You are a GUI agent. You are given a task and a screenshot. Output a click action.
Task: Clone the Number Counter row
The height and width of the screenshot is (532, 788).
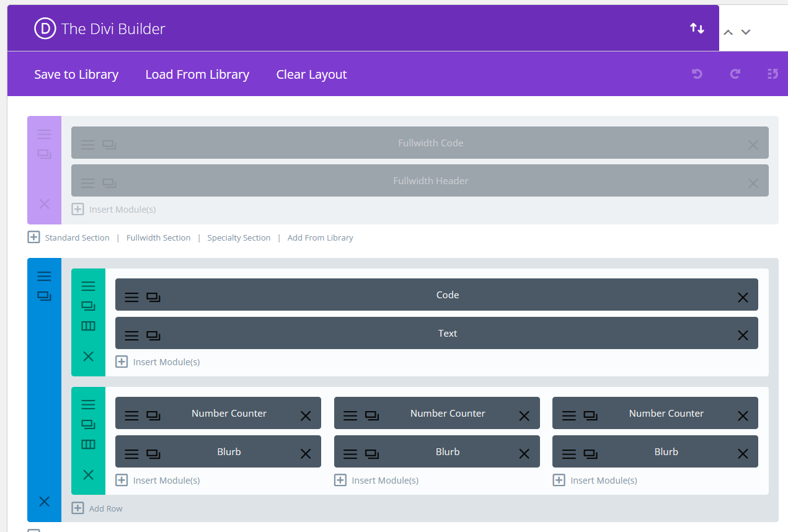(x=88, y=425)
